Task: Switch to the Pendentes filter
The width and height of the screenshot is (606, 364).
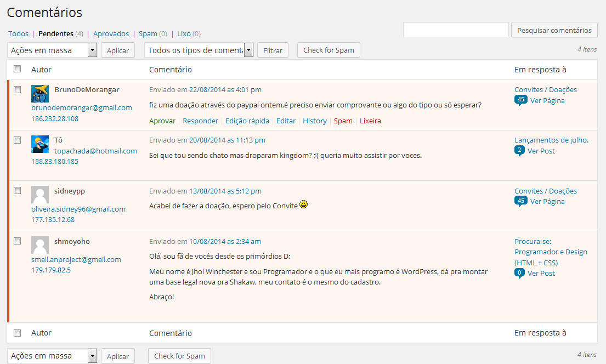Action: tap(55, 33)
